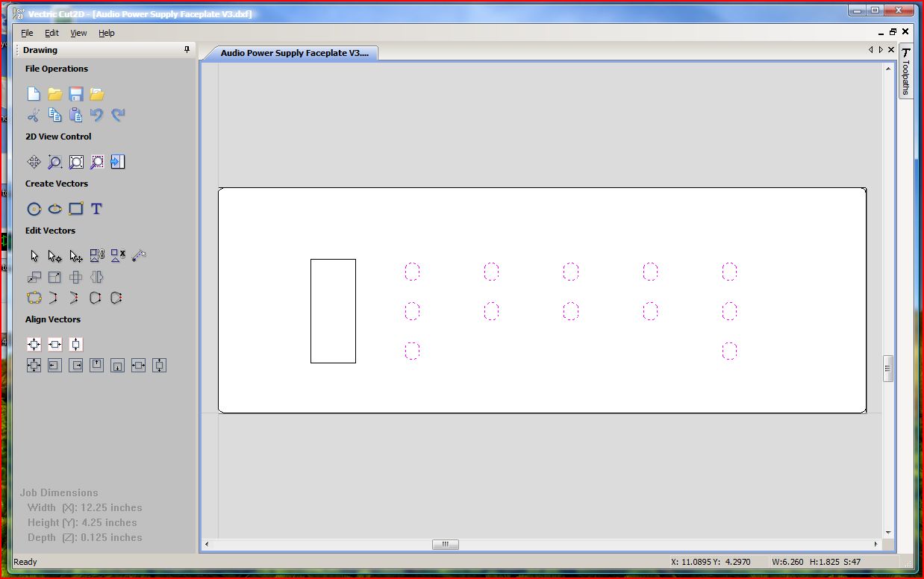Screen dimensions: 924x579
Task: Redo the last undone action
Action: [x=118, y=115]
